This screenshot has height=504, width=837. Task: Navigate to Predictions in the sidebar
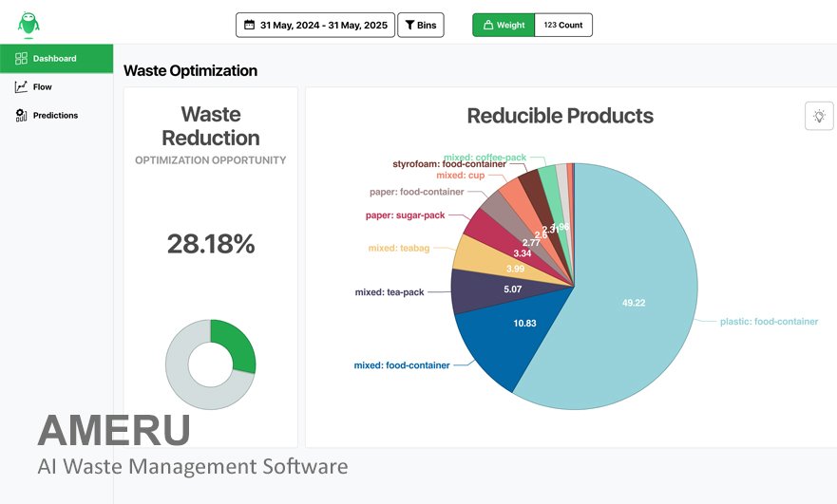coord(55,116)
